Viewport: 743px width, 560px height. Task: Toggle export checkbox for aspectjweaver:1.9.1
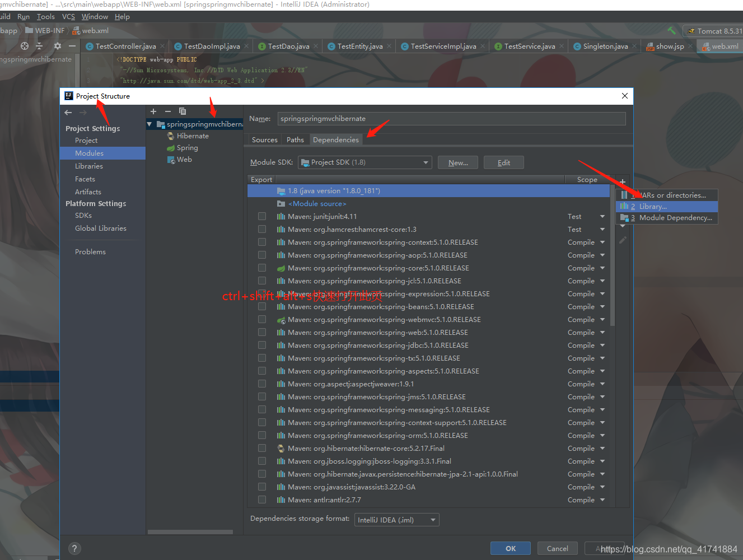pos(262,384)
